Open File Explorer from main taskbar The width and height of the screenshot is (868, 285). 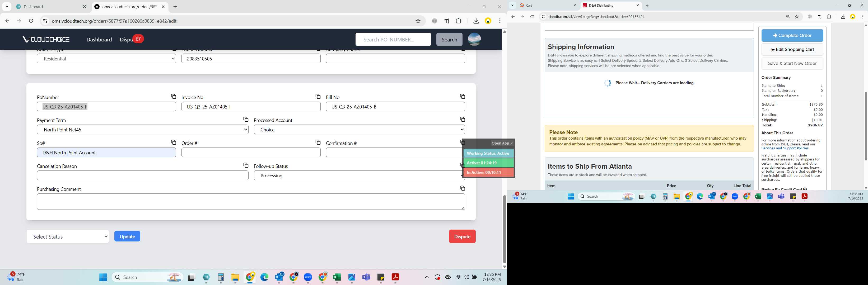(x=235, y=277)
